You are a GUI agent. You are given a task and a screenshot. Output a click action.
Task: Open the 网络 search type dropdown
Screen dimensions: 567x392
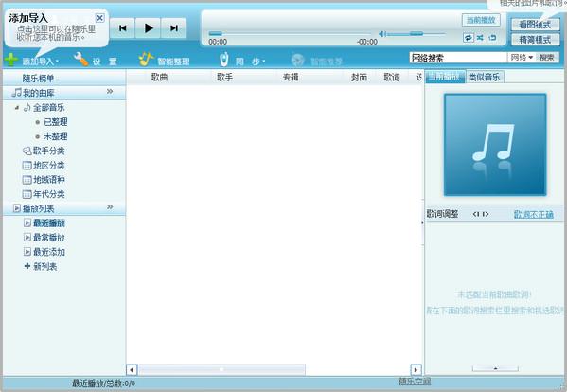click(x=522, y=58)
